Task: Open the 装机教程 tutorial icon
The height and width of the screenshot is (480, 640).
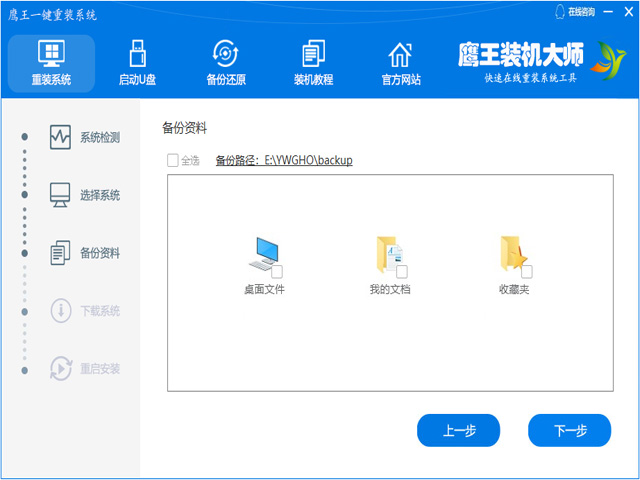Action: [x=313, y=54]
